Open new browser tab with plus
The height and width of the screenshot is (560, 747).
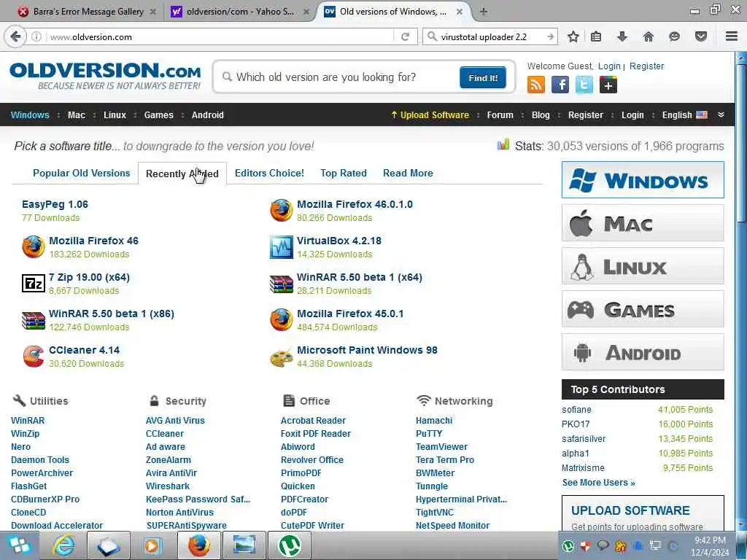pos(484,12)
